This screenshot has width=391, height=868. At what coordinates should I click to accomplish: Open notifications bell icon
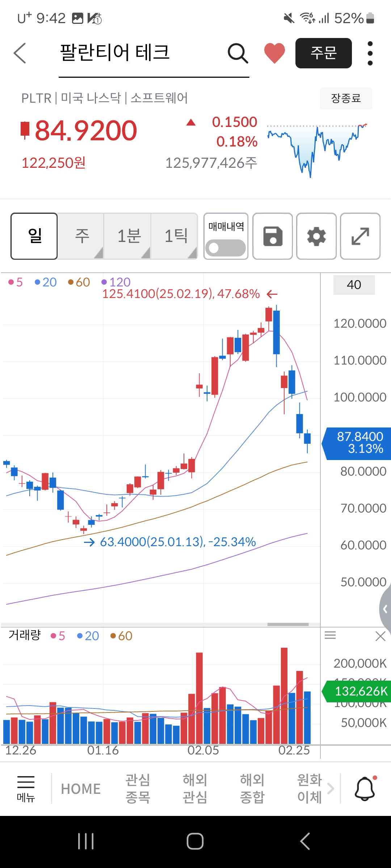365,788
